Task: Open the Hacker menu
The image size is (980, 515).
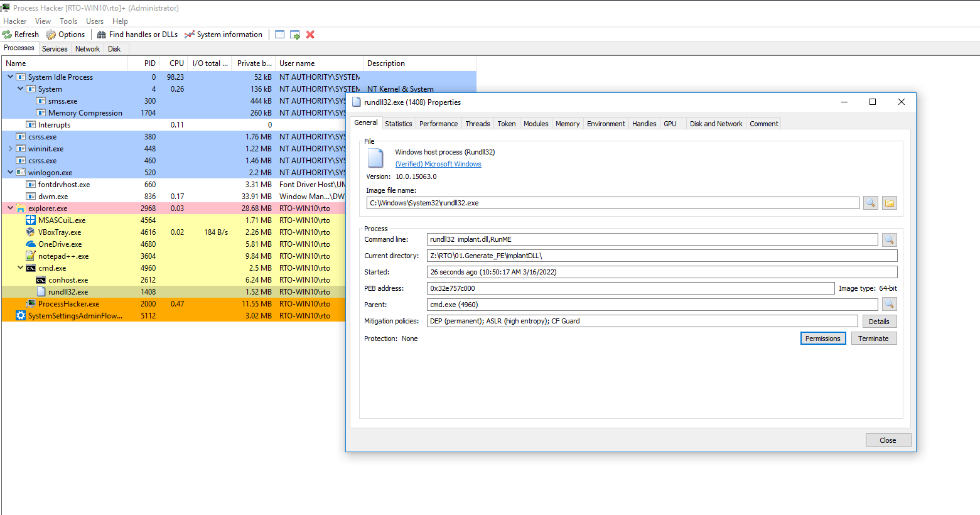Action: pyautogui.click(x=15, y=21)
